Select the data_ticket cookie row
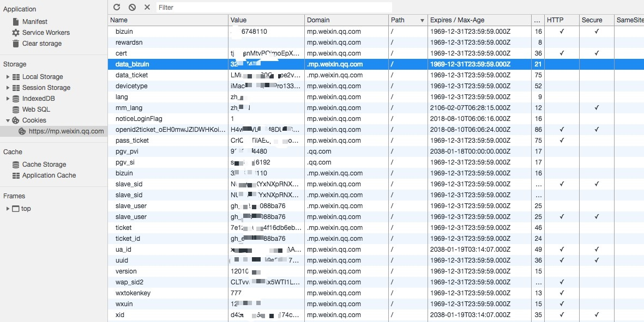 [x=376, y=75]
